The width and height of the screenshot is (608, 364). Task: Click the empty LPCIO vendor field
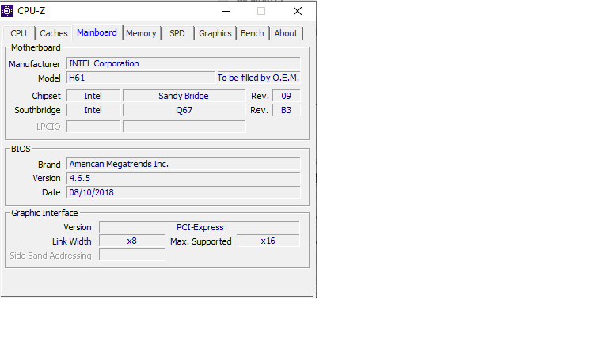coord(93,127)
